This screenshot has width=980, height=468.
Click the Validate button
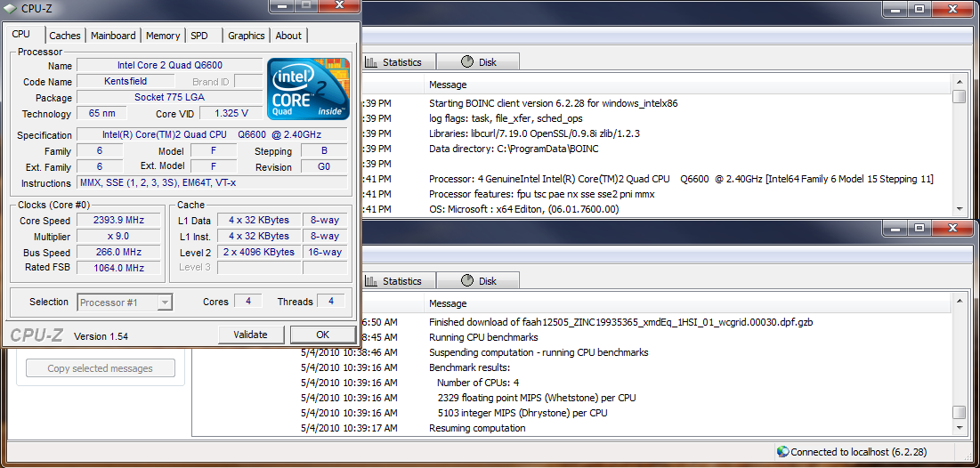pos(251,335)
